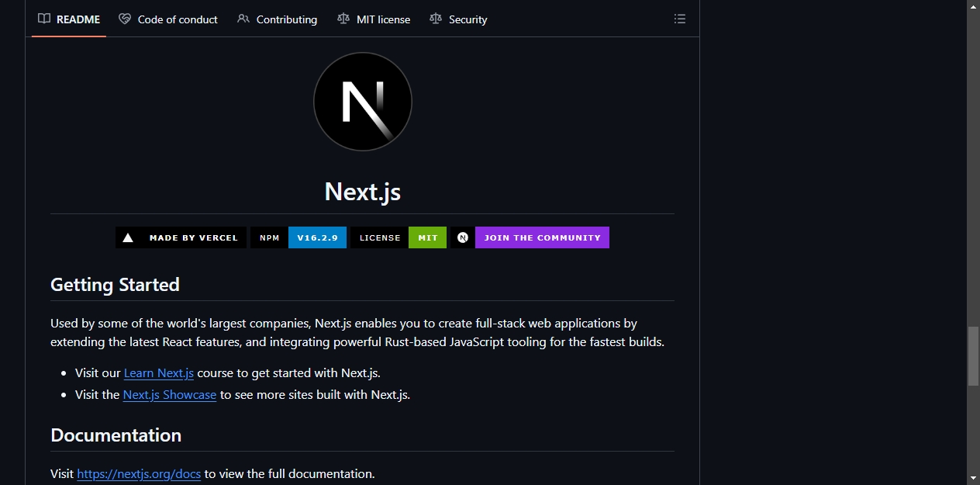The width and height of the screenshot is (980, 485).
Task: Follow the Learn Next.js link
Action: (x=159, y=373)
